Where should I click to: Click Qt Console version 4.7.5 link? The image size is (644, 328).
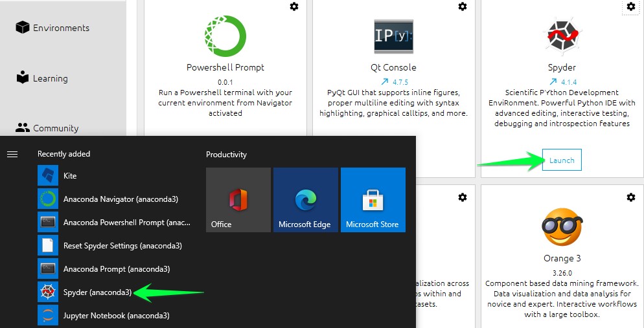click(x=394, y=82)
